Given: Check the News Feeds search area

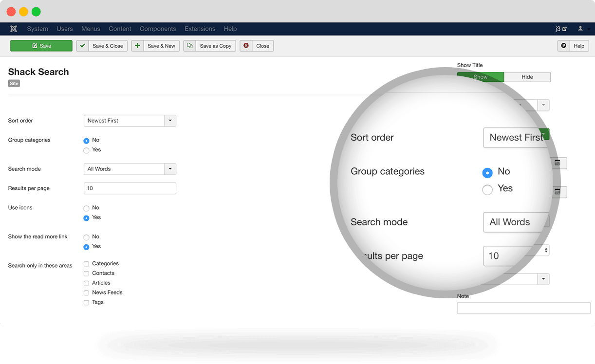Looking at the screenshot, I should [86, 293].
